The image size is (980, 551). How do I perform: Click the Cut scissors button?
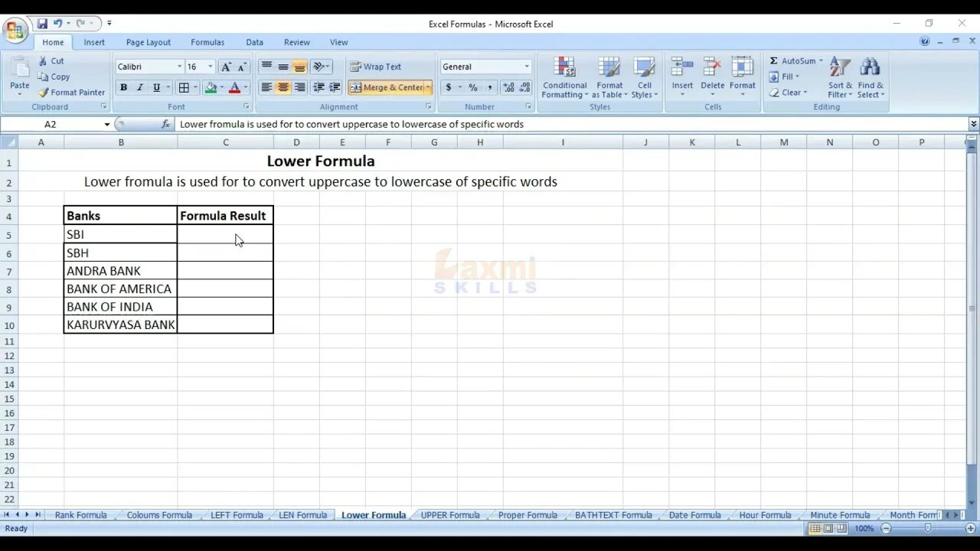(51, 60)
